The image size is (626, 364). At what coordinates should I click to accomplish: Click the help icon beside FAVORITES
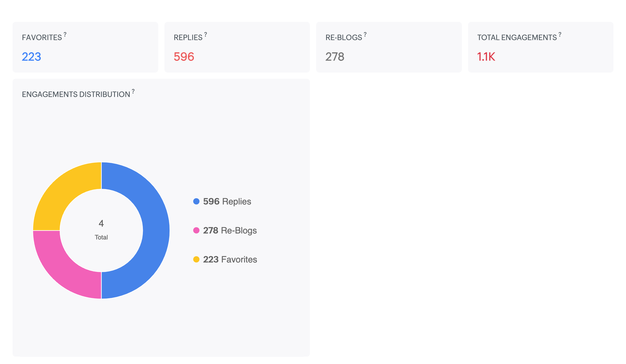tap(65, 34)
